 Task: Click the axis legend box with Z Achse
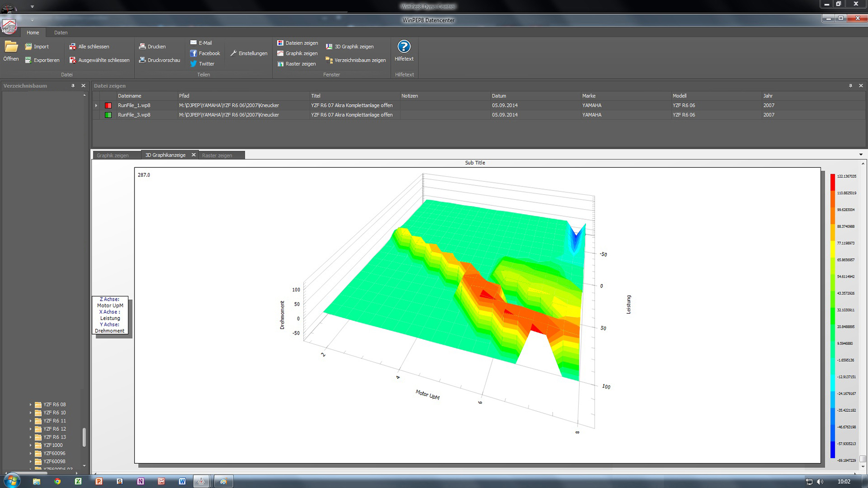point(110,315)
